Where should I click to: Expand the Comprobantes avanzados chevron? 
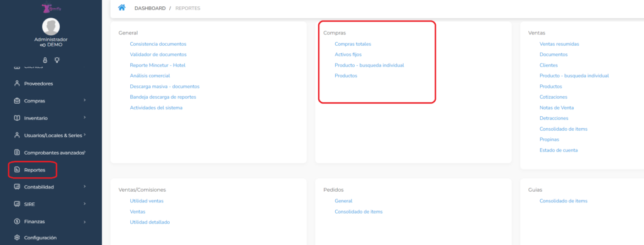point(85,152)
